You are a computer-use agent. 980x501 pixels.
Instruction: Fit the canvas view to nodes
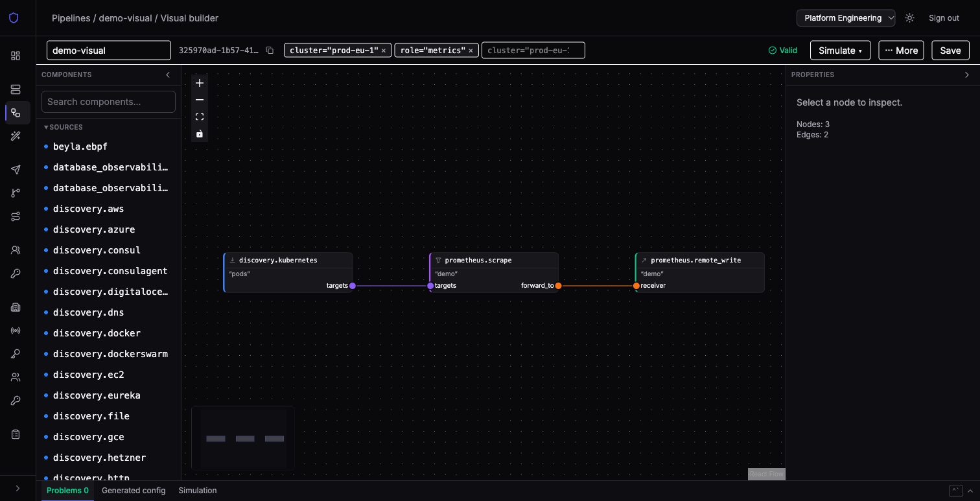200,117
